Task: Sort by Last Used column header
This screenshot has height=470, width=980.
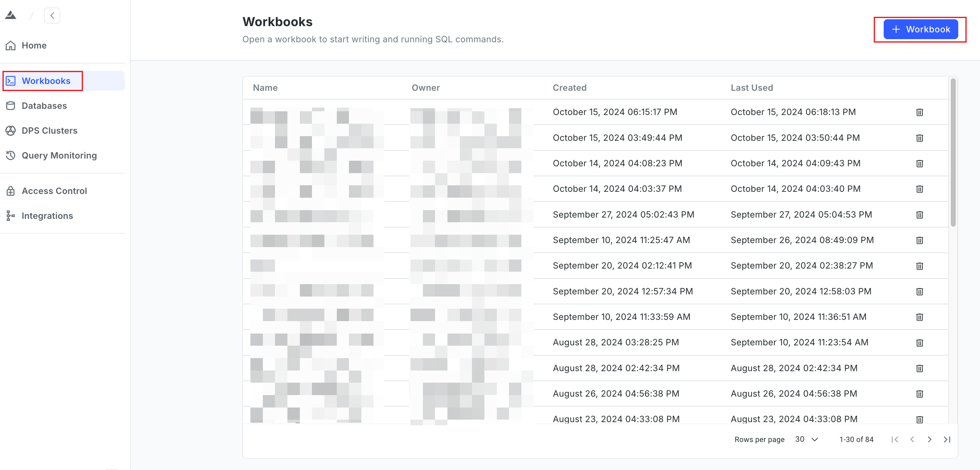Action: [751, 88]
